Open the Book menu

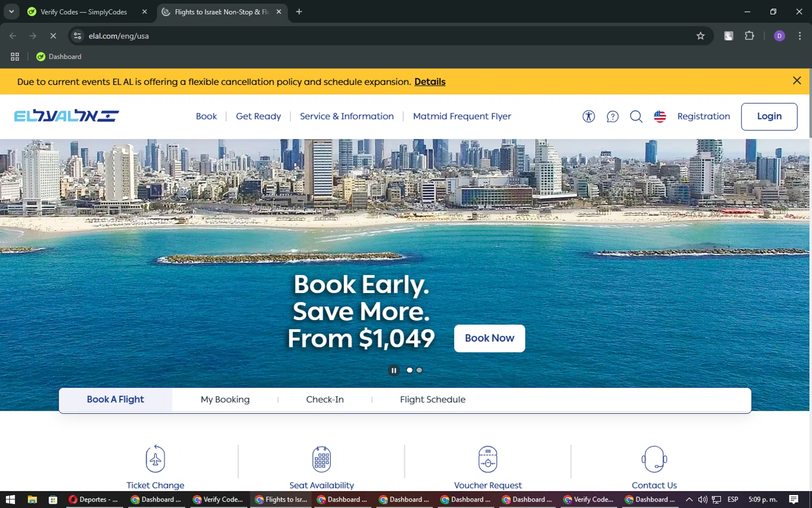(206, 116)
